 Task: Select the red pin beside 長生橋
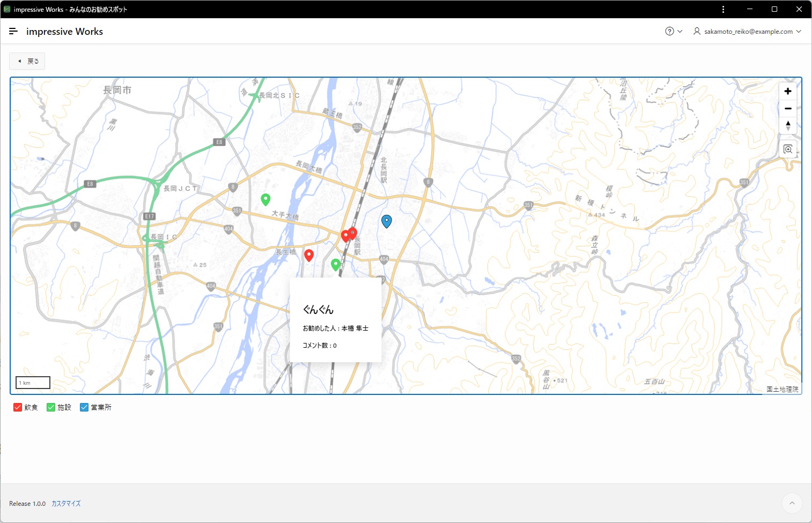tap(309, 256)
